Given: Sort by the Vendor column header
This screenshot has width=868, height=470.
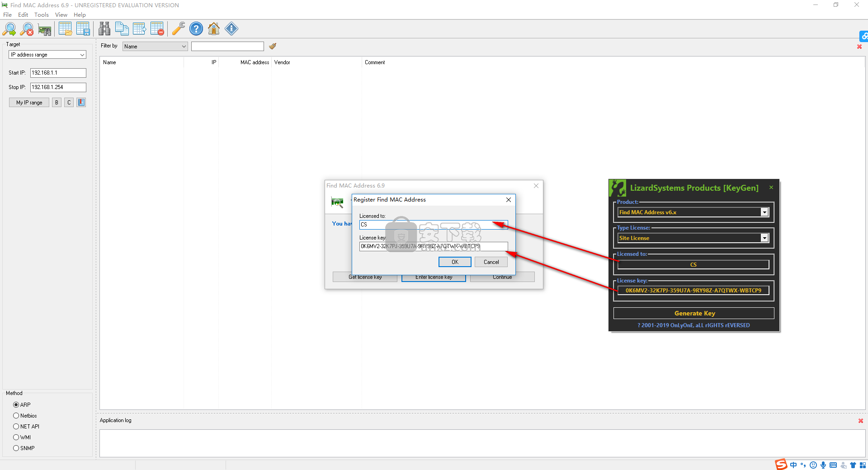Looking at the screenshot, I should point(317,62).
